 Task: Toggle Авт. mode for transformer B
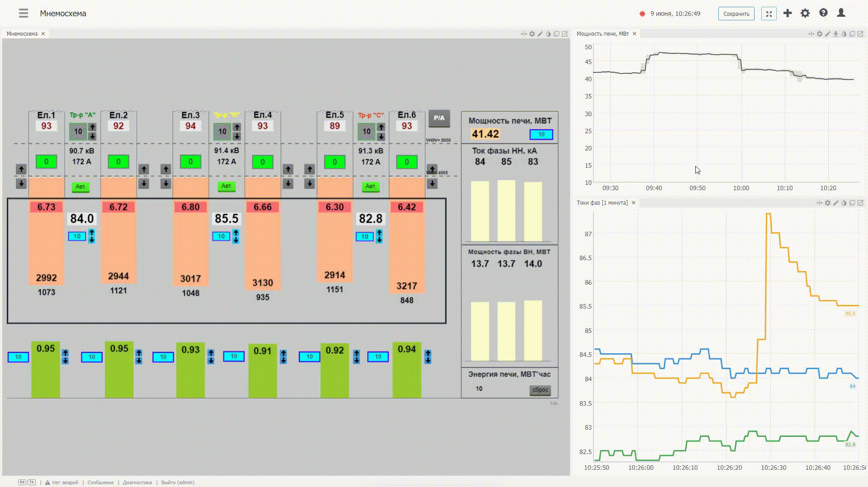(x=226, y=186)
